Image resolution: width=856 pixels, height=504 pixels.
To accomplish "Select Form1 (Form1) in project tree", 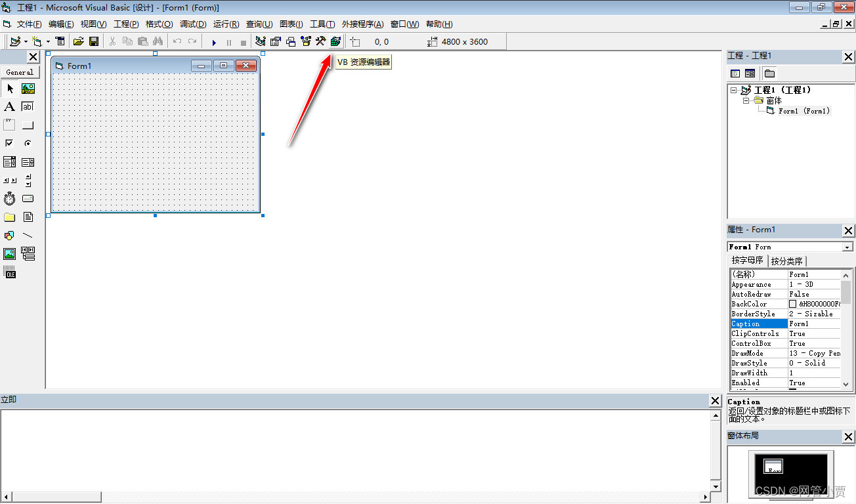I will point(804,111).
